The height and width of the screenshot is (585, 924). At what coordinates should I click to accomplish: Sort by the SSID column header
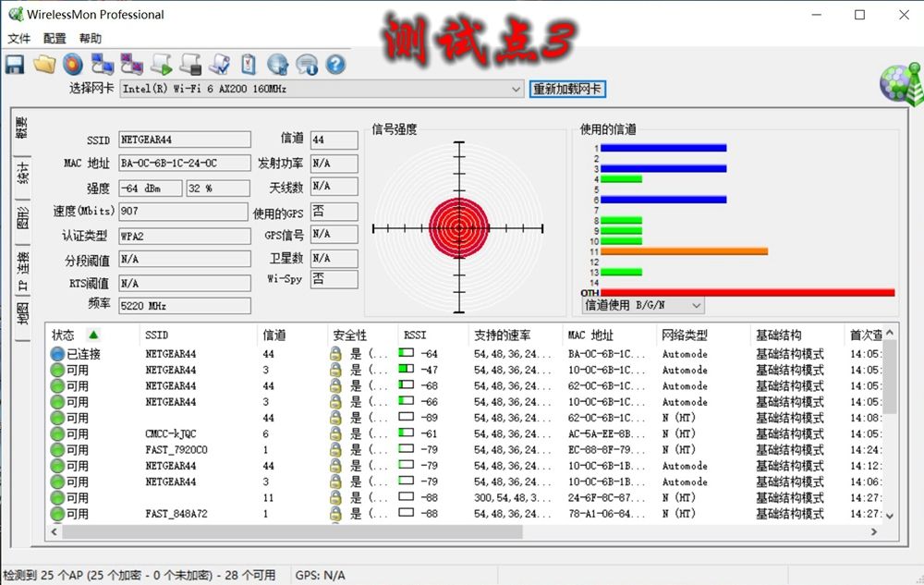tap(157, 335)
